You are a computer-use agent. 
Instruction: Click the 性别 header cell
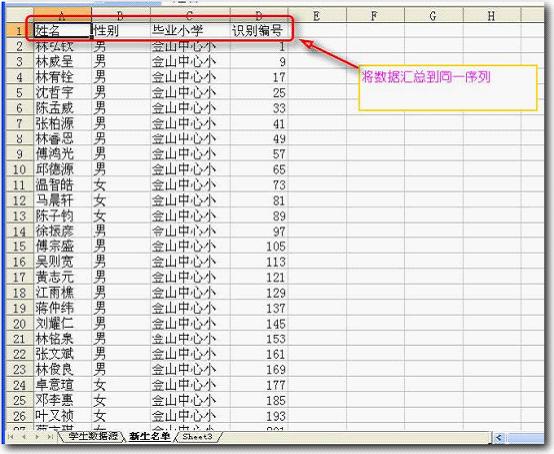coord(121,31)
